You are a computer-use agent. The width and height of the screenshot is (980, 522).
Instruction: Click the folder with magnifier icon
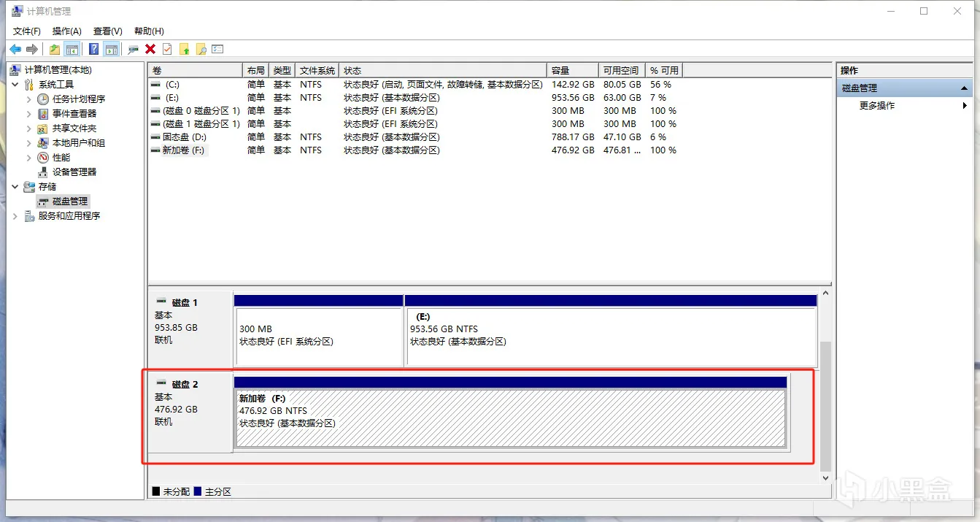coord(201,50)
